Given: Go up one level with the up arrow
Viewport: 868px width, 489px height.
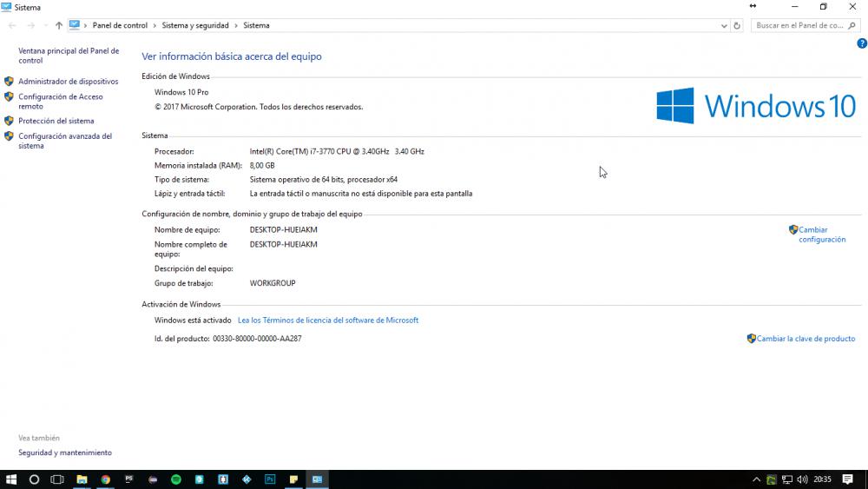Looking at the screenshot, I should [x=59, y=25].
